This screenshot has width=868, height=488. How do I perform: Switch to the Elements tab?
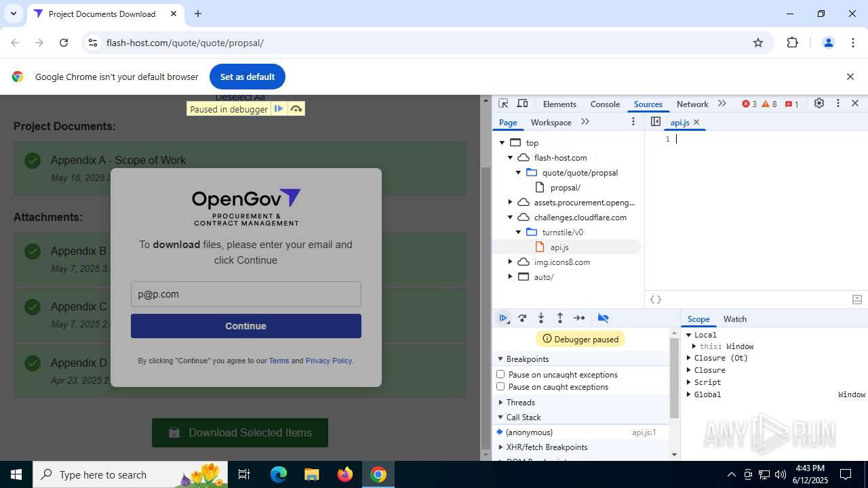[559, 104]
